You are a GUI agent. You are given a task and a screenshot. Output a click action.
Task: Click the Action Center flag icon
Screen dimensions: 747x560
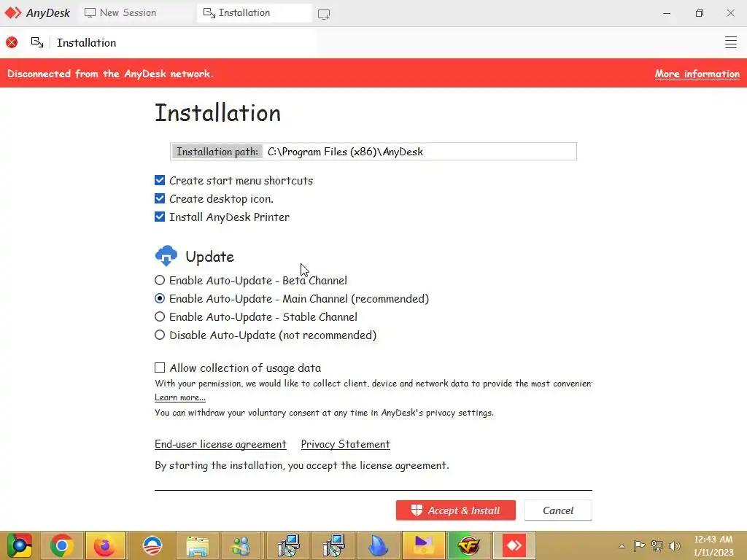[x=639, y=545]
